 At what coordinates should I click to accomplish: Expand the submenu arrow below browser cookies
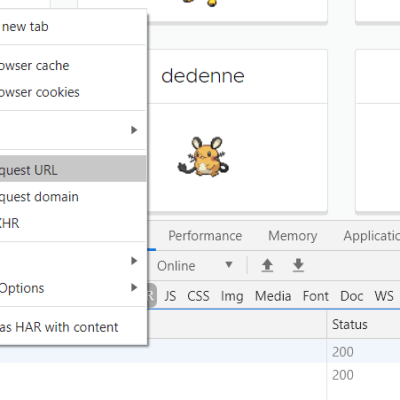click(x=134, y=130)
